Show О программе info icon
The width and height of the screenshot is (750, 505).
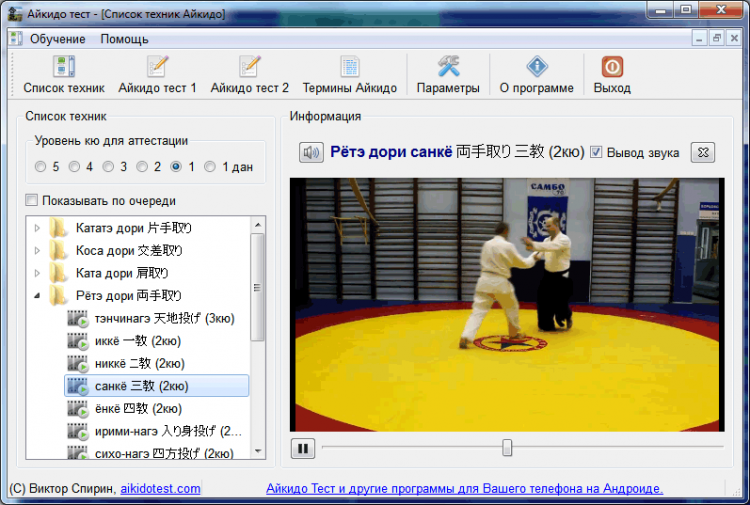(537, 67)
